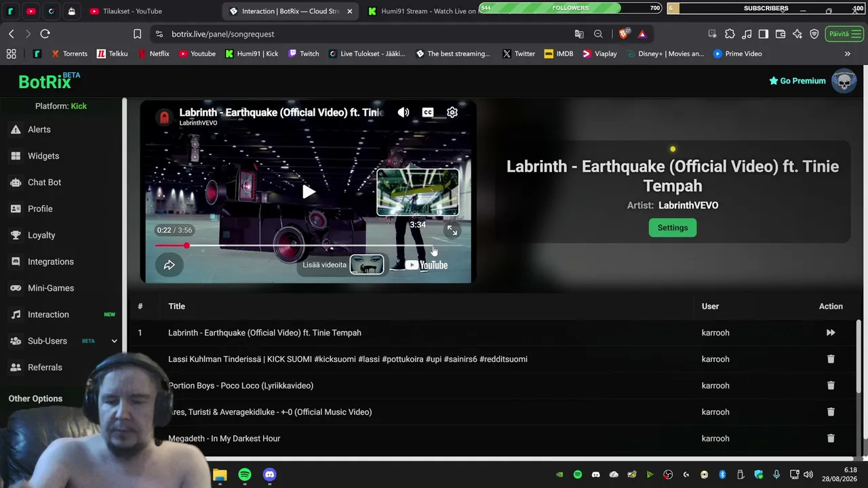Open the Brave Shields lion icon
Viewport: 868px width, 488px height.
point(625,34)
